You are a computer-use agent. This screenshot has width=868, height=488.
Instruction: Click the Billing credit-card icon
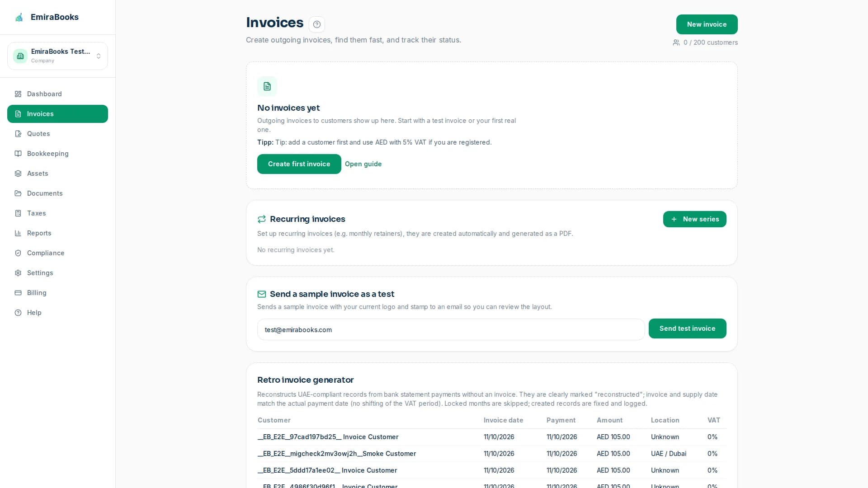pyautogui.click(x=18, y=293)
